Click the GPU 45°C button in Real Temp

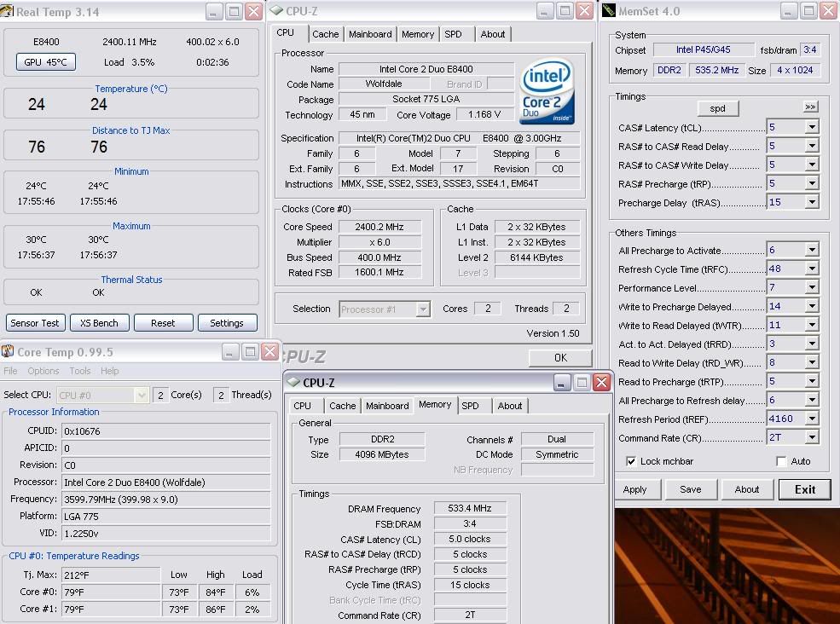[x=45, y=62]
